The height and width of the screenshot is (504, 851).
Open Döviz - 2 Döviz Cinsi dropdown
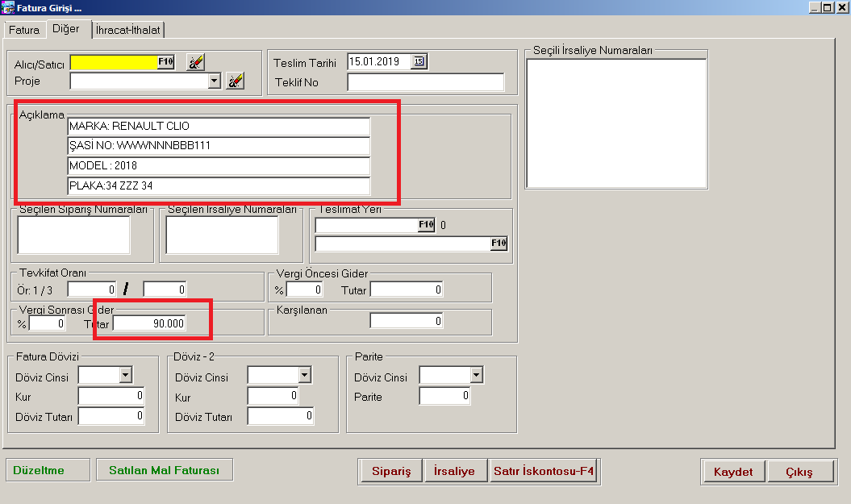point(303,375)
